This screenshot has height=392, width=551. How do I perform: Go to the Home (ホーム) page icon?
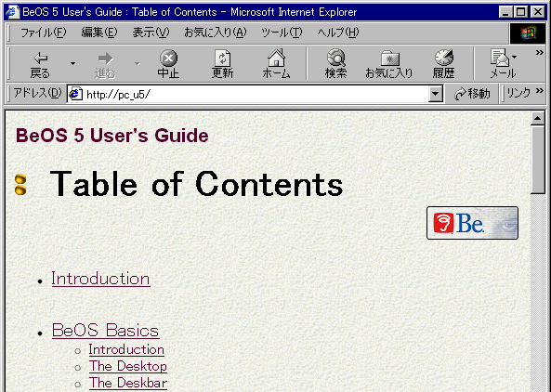(x=276, y=64)
